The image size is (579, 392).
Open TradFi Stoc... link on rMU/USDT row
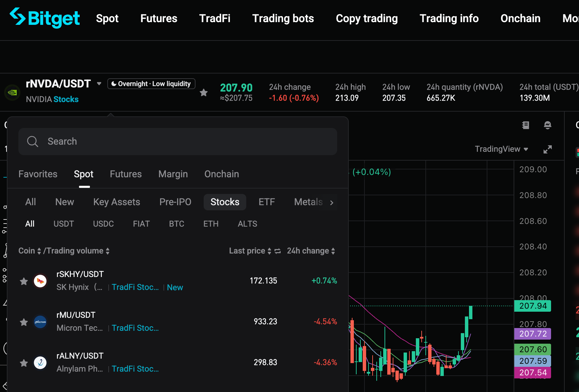tap(135, 328)
